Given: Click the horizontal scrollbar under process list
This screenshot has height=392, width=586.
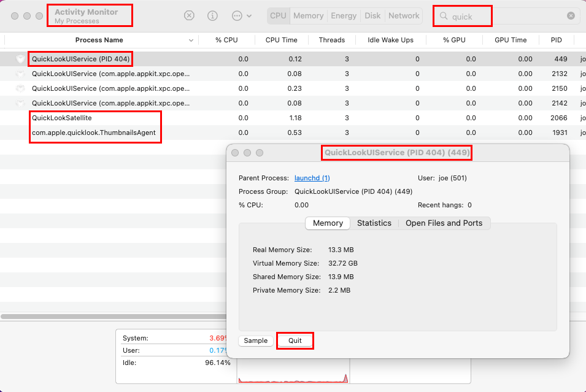Looking at the screenshot, I should point(114,317).
